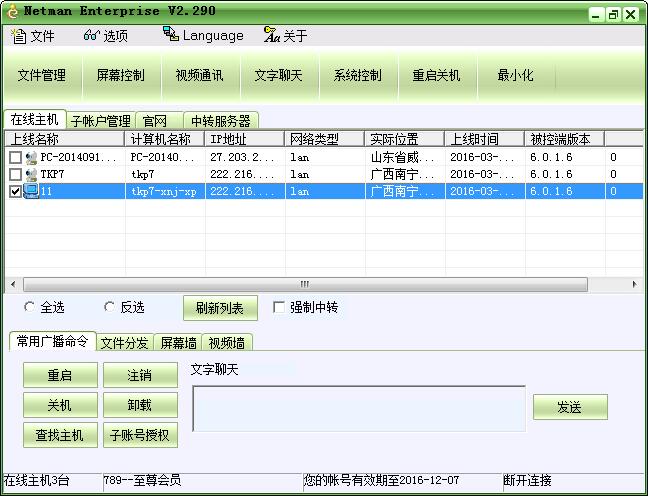
Task: Click account expiry 2016-12-07 status text
Action: pos(381,481)
